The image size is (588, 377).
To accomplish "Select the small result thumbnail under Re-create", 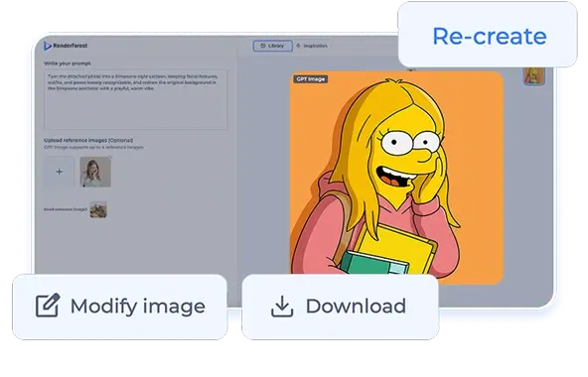I will tap(534, 76).
